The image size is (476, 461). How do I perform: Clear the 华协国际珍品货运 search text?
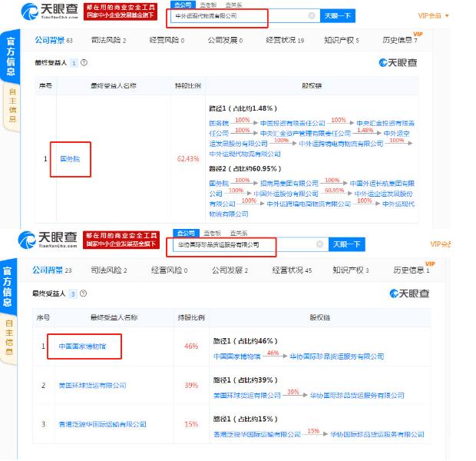pyautogui.click(x=321, y=244)
